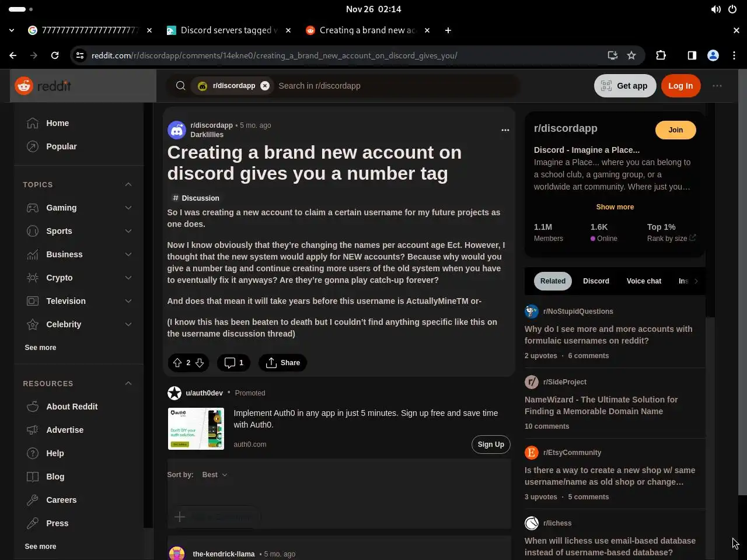Viewport: 747px width, 560px height.
Task: Downvote the discord number tag post
Action: [200, 363]
